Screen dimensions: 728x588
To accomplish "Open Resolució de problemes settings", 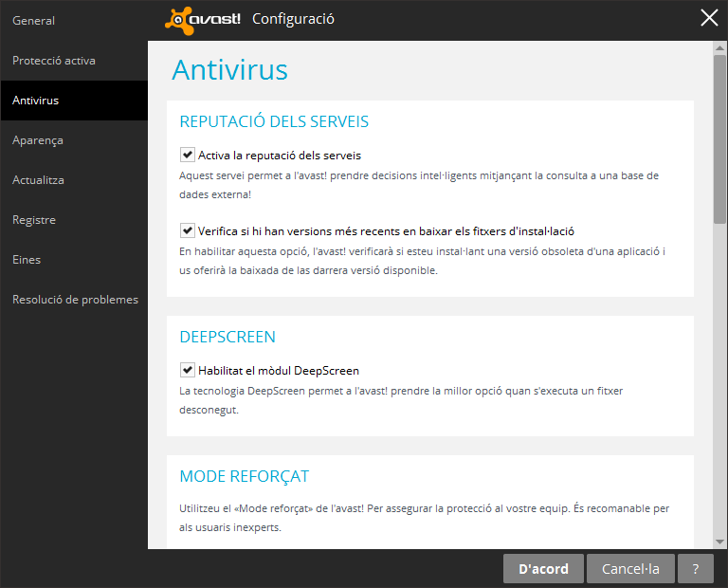I will [x=74, y=300].
